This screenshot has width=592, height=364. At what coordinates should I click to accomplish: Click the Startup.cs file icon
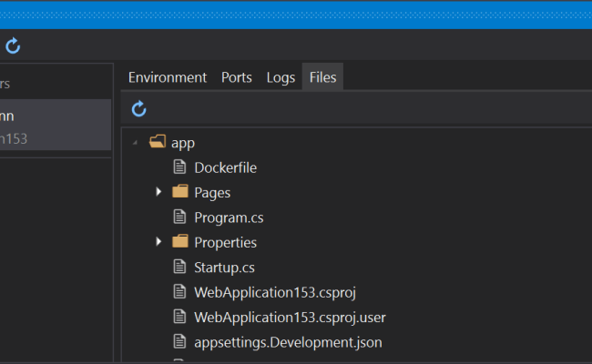tap(180, 268)
